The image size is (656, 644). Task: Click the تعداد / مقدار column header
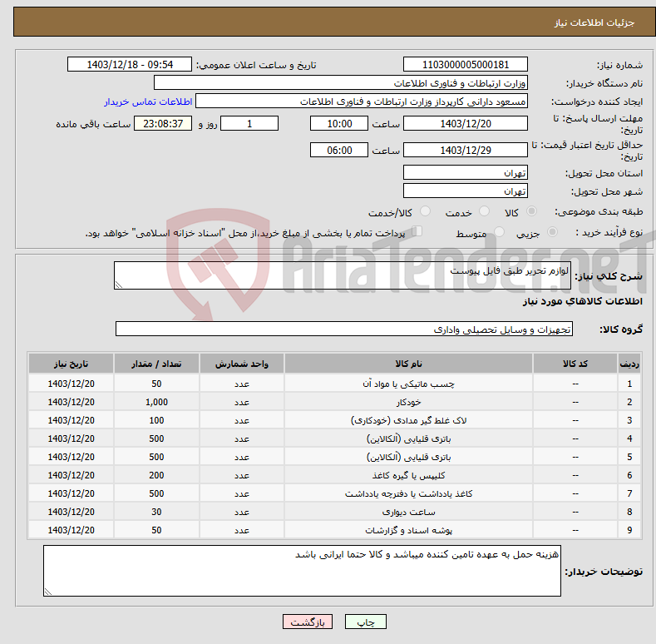coord(156,364)
